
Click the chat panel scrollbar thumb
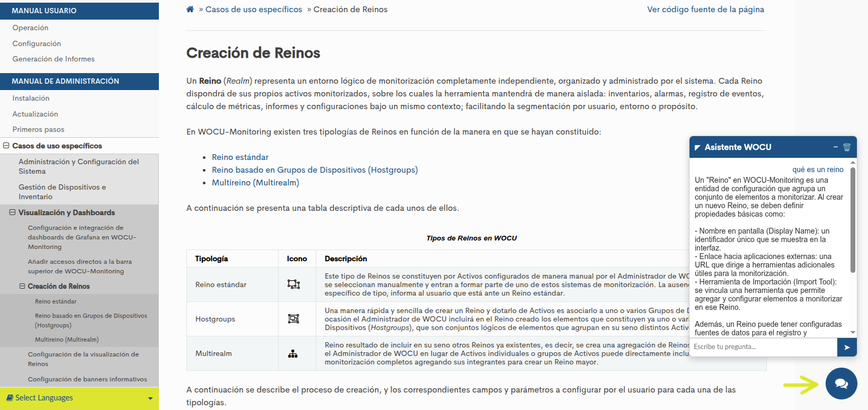[853, 220]
